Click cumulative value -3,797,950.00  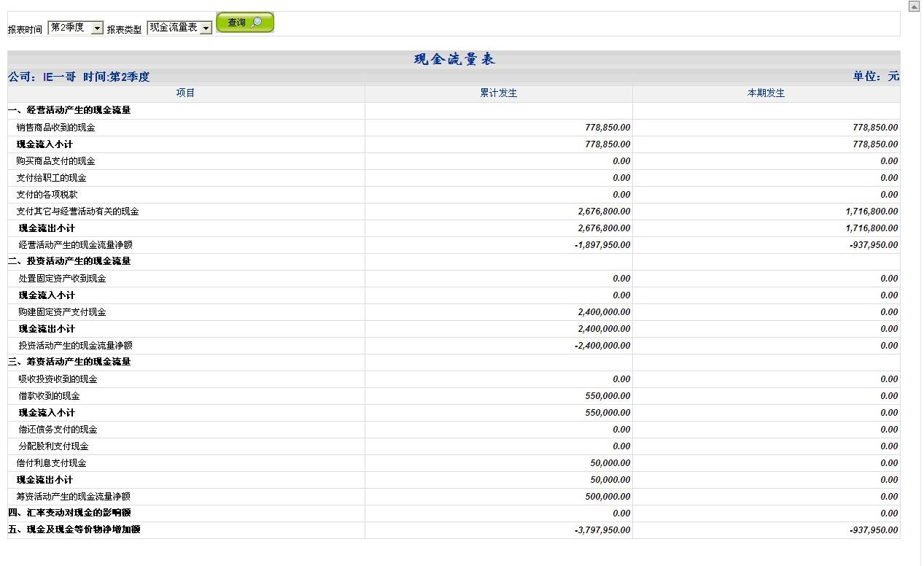tap(602, 530)
